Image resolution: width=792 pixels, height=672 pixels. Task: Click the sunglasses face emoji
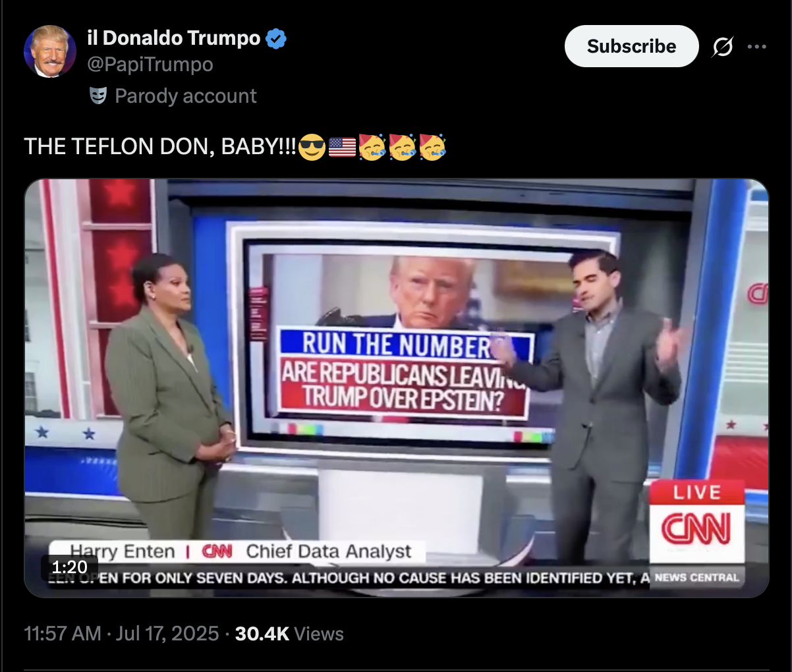click(312, 146)
